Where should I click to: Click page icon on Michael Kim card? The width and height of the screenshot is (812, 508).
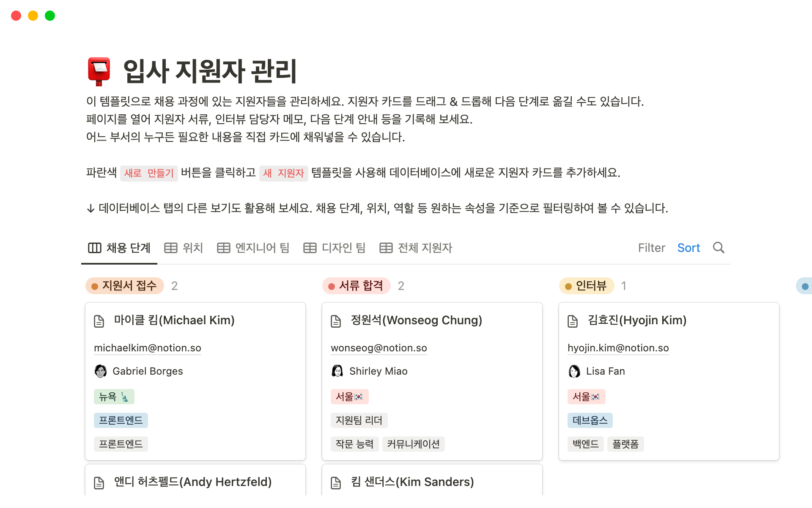tap(99, 321)
